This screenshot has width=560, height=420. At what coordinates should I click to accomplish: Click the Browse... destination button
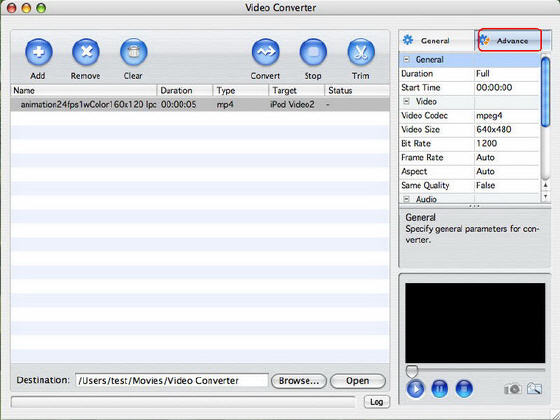(299, 381)
